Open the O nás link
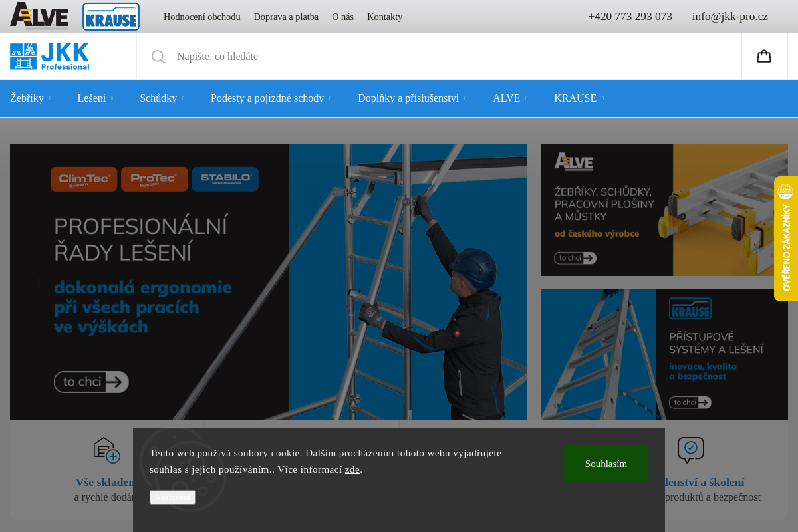The width and height of the screenshot is (798, 532). (342, 17)
